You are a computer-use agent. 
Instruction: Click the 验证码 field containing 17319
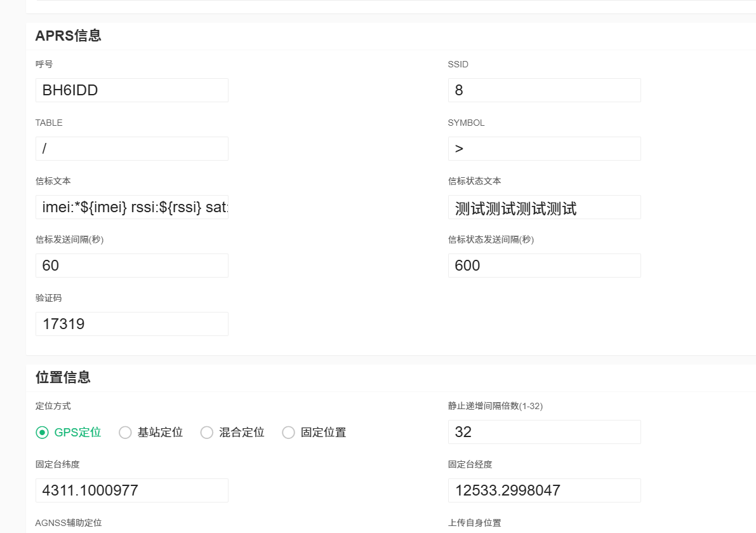coord(131,323)
